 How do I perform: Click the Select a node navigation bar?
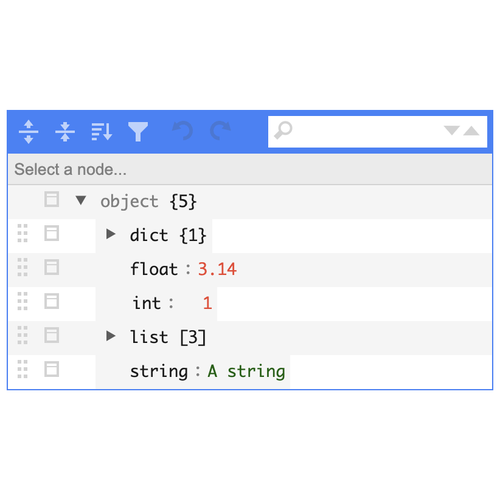coord(250,169)
